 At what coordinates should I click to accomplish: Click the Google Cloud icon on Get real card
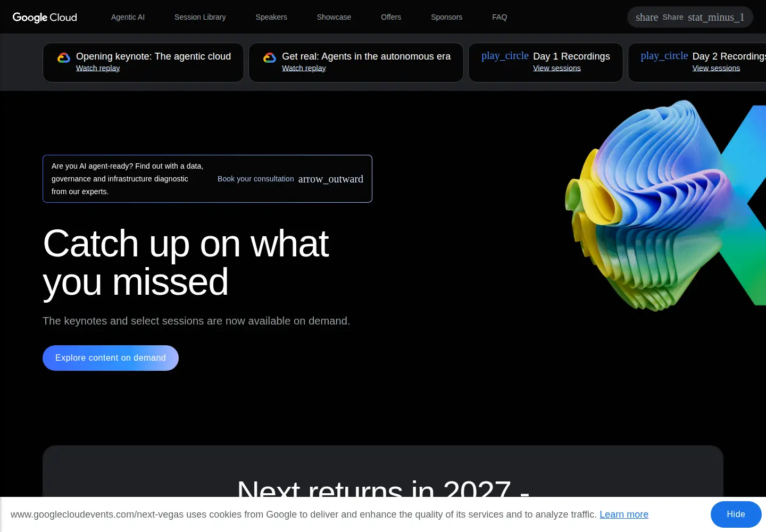click(x=270, y=57)
